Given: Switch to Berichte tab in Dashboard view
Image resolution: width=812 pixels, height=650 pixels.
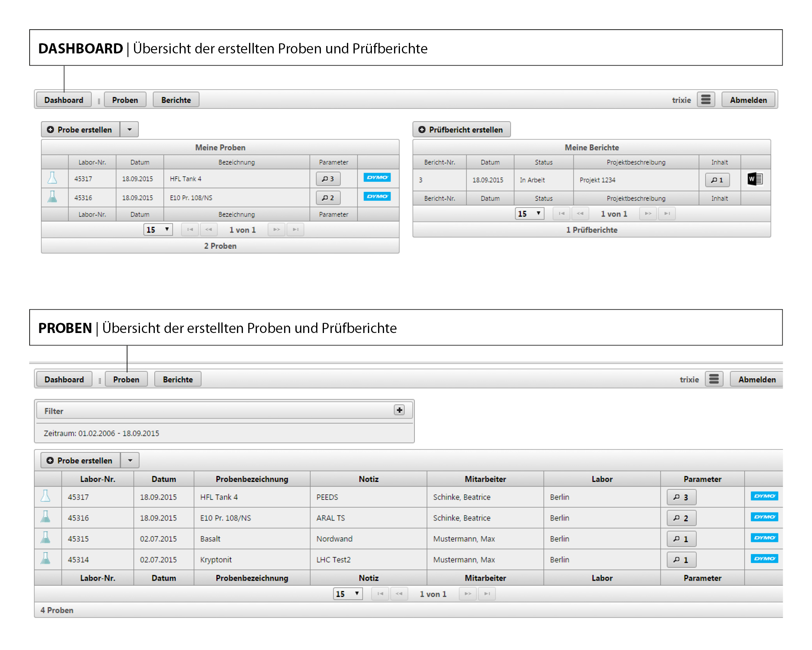Looking at the screenshot, I should 176,100.
